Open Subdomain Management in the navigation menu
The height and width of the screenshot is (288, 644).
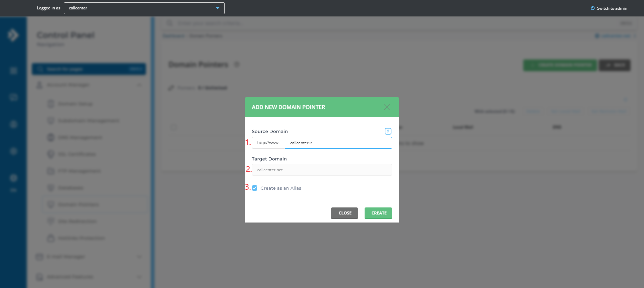point(89,121)
